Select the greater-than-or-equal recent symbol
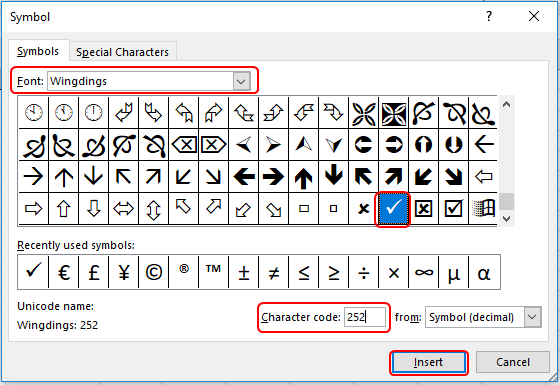This screenshot has width=560, height=385. click(x=334, y=272)
